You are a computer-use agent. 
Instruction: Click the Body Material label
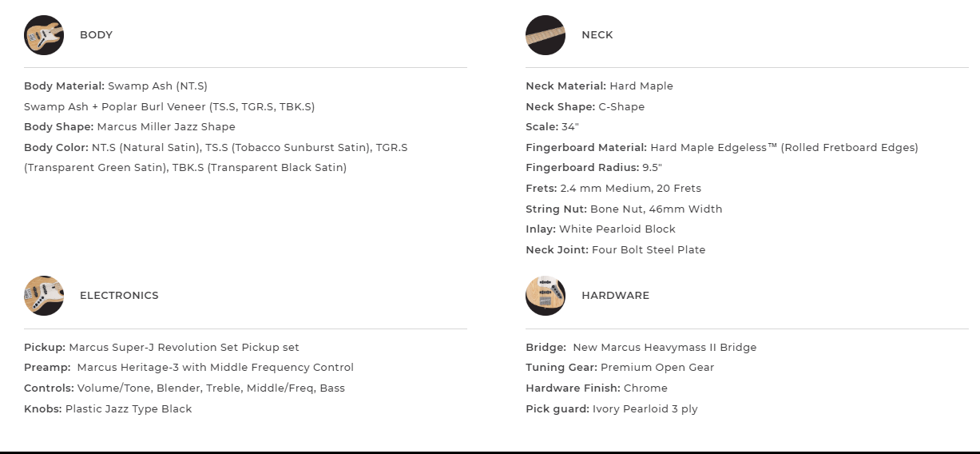coord(64,86)
